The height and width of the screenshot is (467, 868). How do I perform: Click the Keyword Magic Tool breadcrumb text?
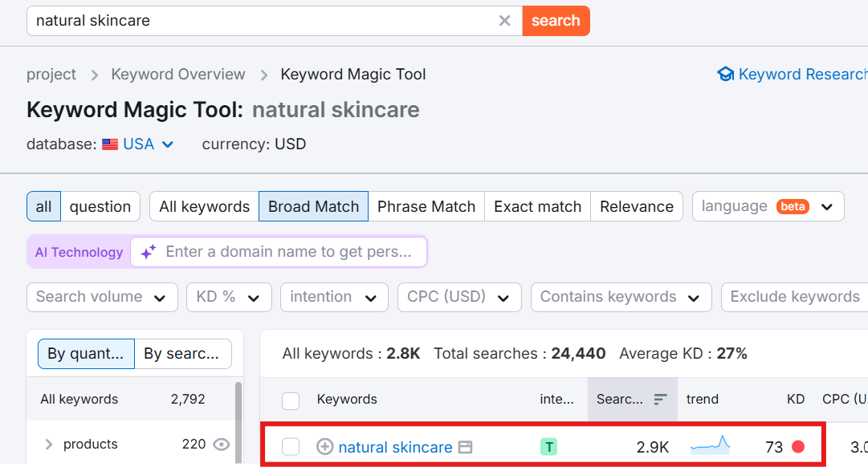tap(353, 74)
